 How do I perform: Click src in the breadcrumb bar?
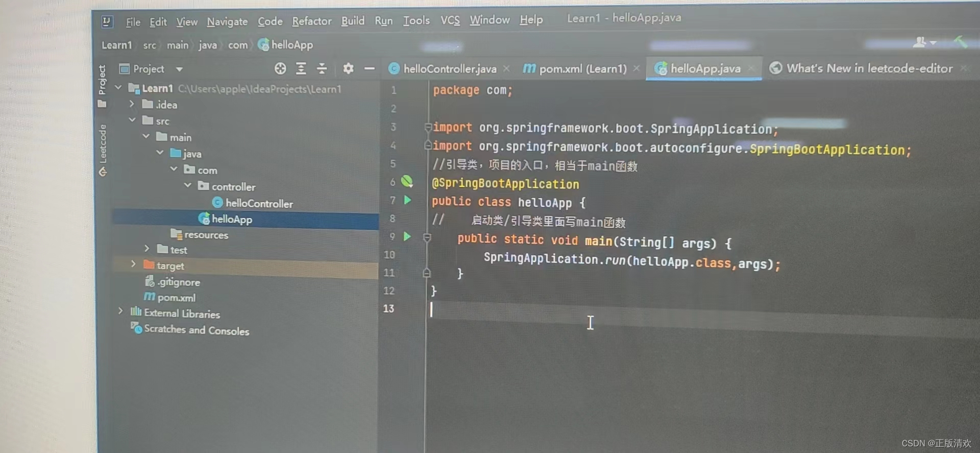150,45
